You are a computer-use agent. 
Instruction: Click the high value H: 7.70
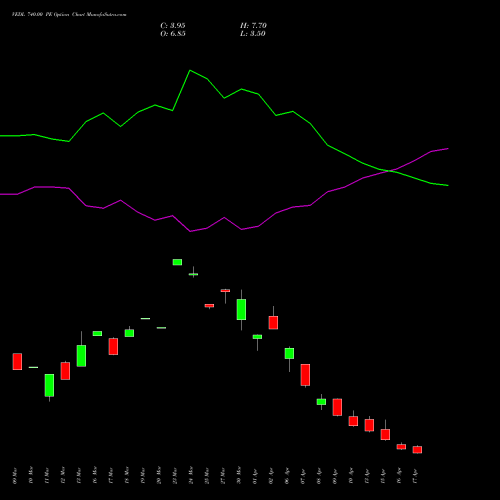click(253, 26)
